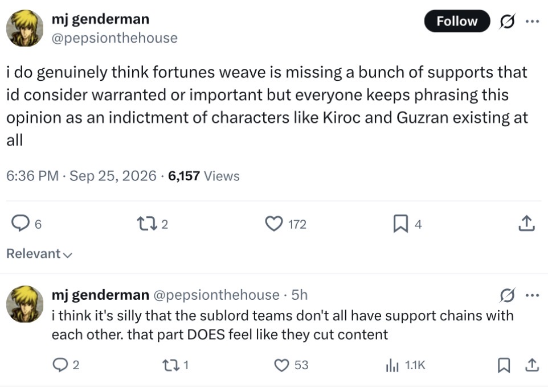
Task: Open more options on main tweet
Action: click(x=532, y=22)
